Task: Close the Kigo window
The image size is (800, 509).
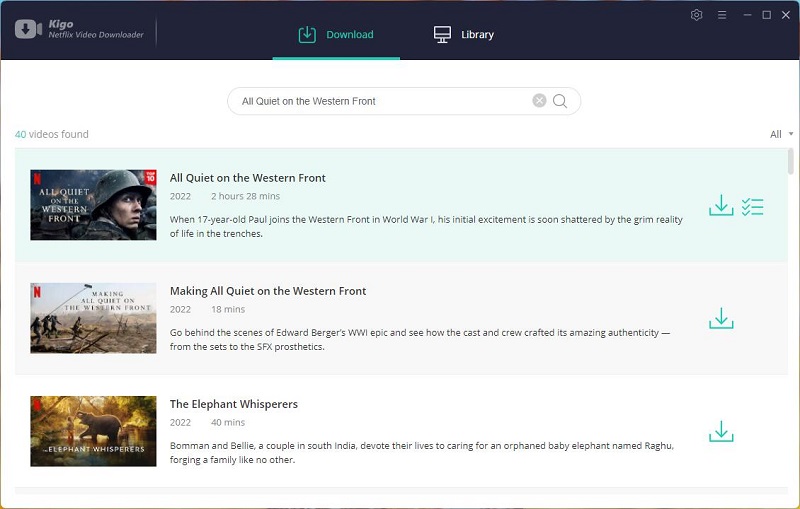Action: click(786, 15)
